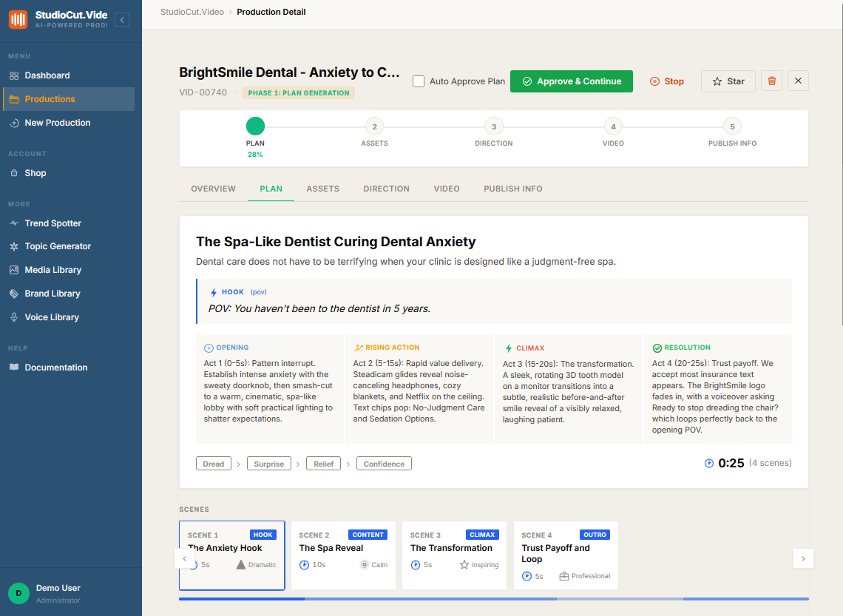
Task: Enable the Auto Approve Plan checkbox
Action: tap(419, 81)
